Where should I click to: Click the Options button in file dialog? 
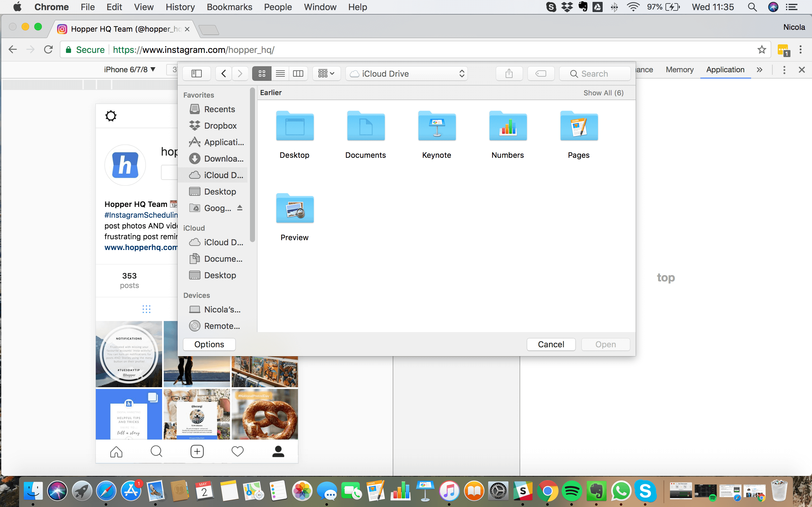pos(209,344)
